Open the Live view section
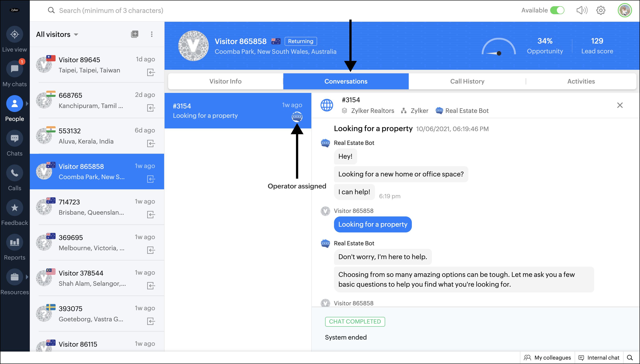The image size is (640, 364). tap(14, 34)
